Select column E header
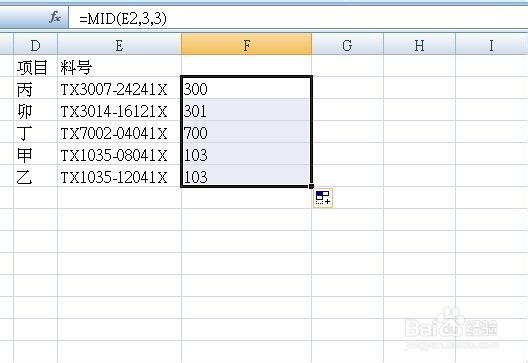528x363 pixels. [119, 45]
